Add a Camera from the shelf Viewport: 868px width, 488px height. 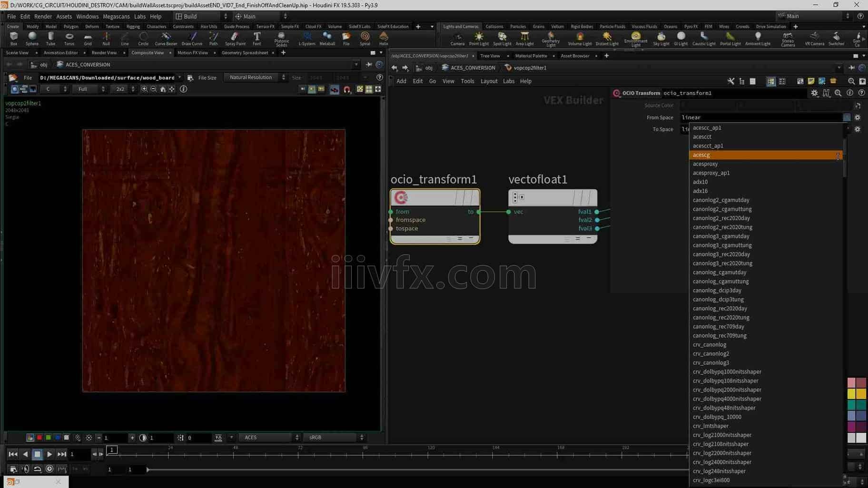click(457, 39)
